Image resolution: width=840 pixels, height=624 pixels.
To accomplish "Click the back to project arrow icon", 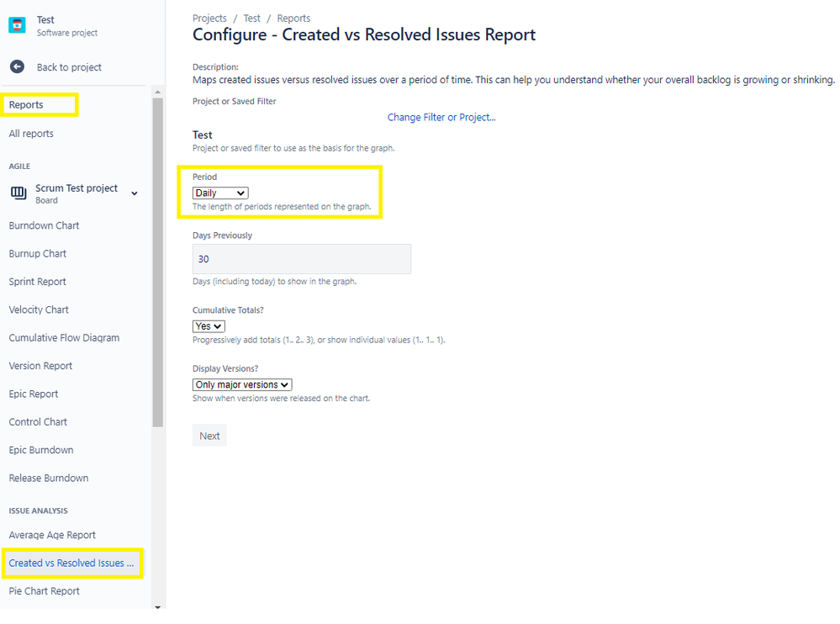I will (x=18, y=67).
